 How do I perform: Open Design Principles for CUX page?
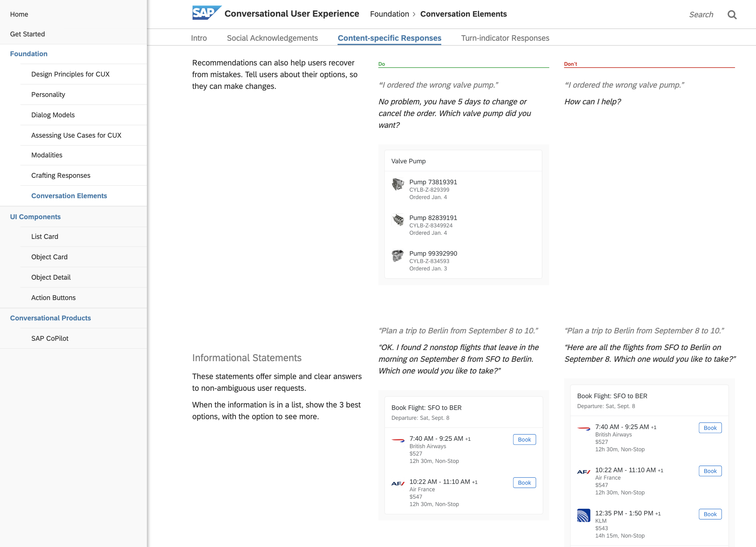point(70,74)
